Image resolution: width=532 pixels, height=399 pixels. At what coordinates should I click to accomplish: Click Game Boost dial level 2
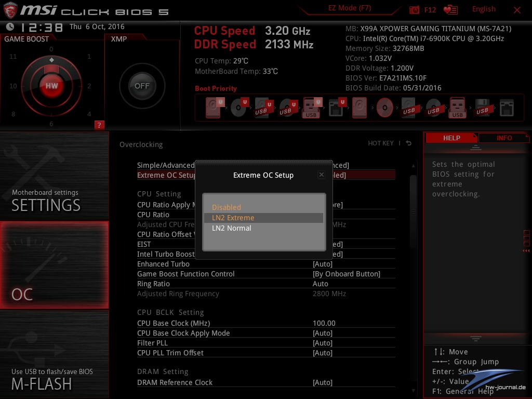coord(89,86)
